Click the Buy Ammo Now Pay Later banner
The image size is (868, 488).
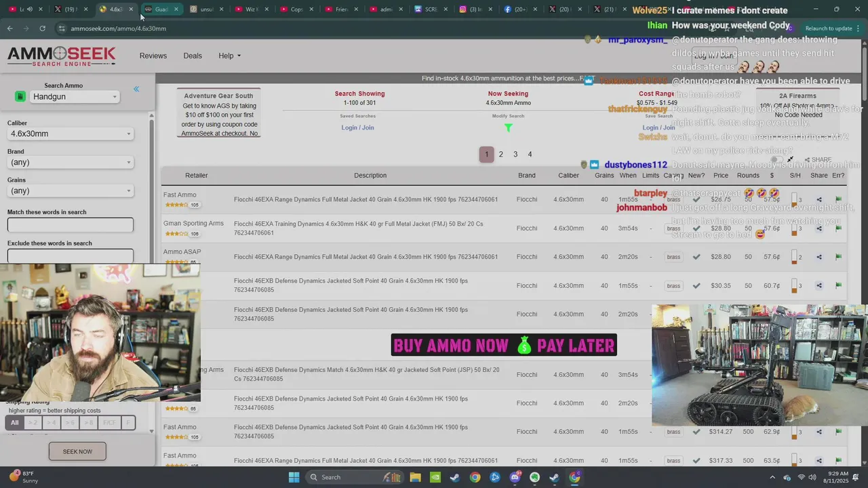point(504,345)
